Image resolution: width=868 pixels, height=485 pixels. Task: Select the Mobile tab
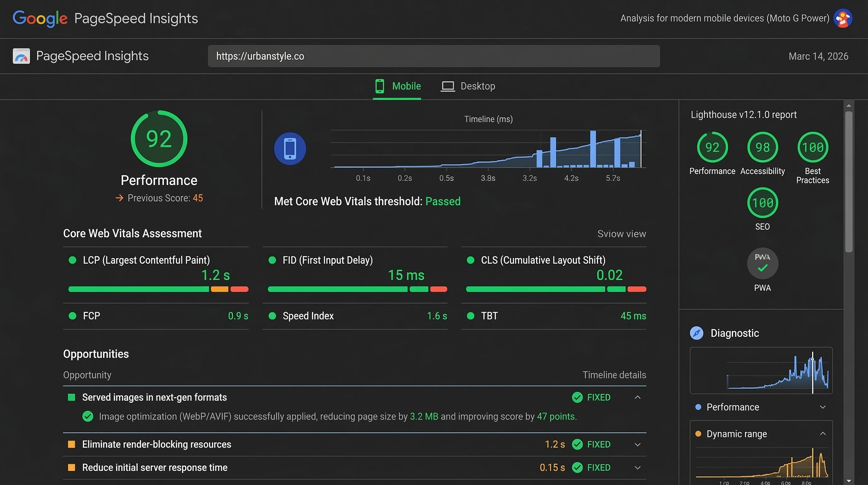click(x=398, y=86)
